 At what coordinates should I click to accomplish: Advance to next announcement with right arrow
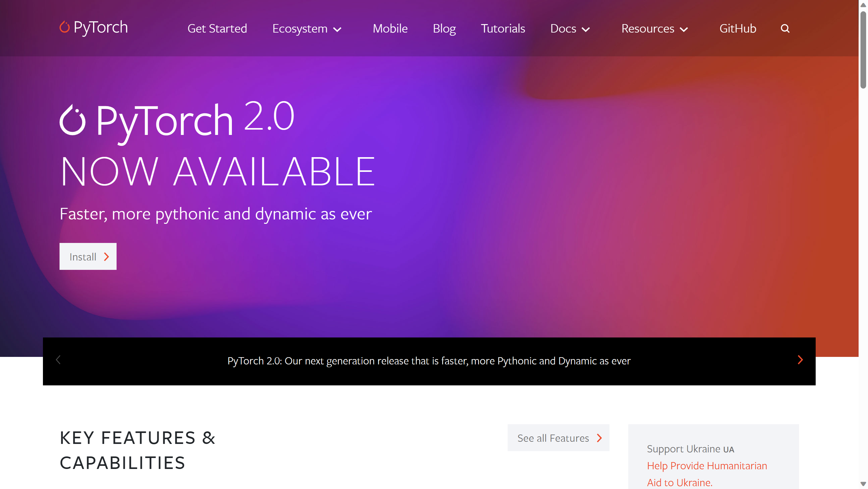(x=800, y=360)
